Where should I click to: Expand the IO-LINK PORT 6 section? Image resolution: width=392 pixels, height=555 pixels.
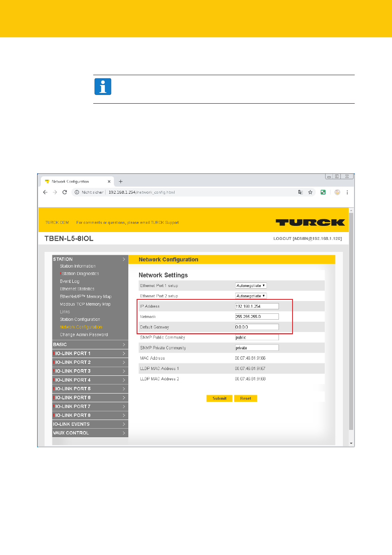click(90, 398)
